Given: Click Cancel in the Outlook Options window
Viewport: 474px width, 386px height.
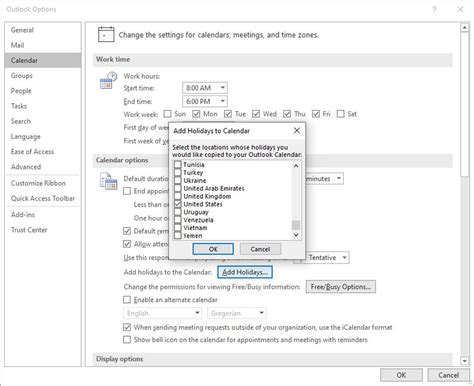Looking at the screenshot, I should (x=449, y=375).
